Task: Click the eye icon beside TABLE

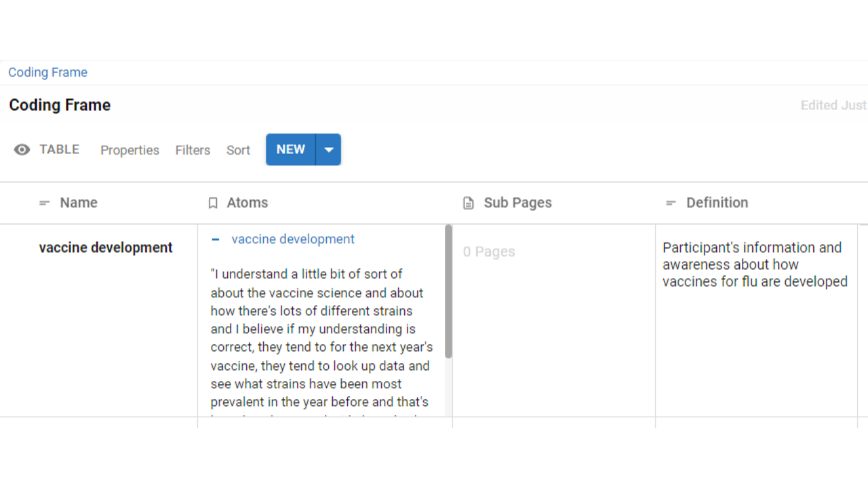Action: pyautogui.click(x=22, y=150)
